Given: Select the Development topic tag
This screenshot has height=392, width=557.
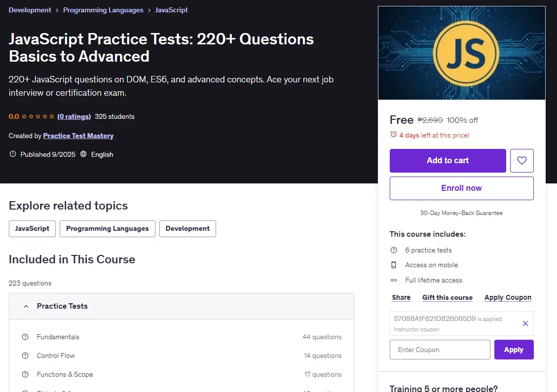Looking at the screenshot, I should click(187, 229).
